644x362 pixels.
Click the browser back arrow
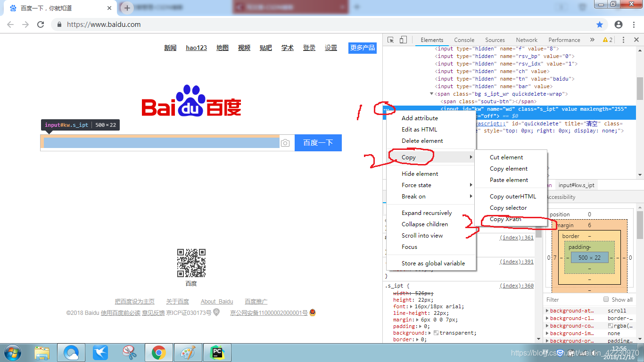pos(10,25)
